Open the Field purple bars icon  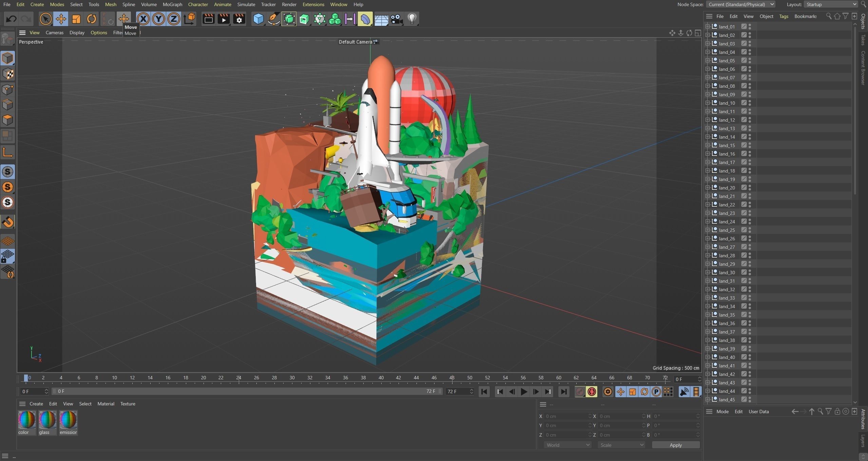(350, 19)
